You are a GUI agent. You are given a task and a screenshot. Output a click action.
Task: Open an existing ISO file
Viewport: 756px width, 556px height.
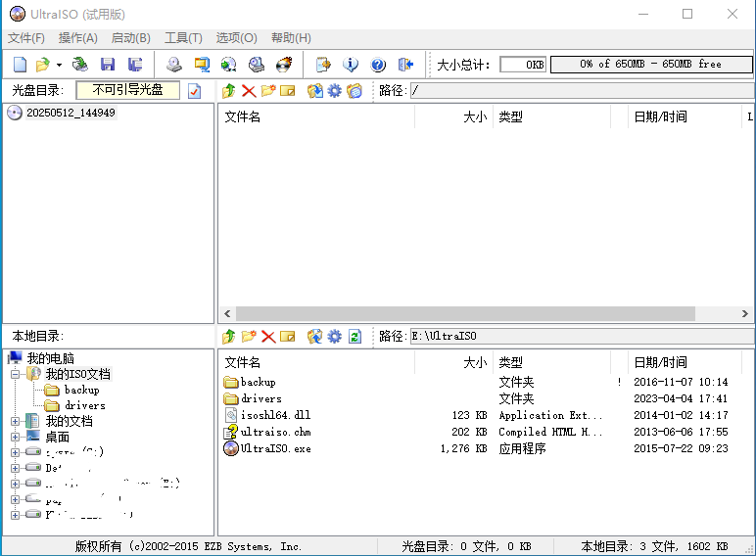(x=43, y=64)
